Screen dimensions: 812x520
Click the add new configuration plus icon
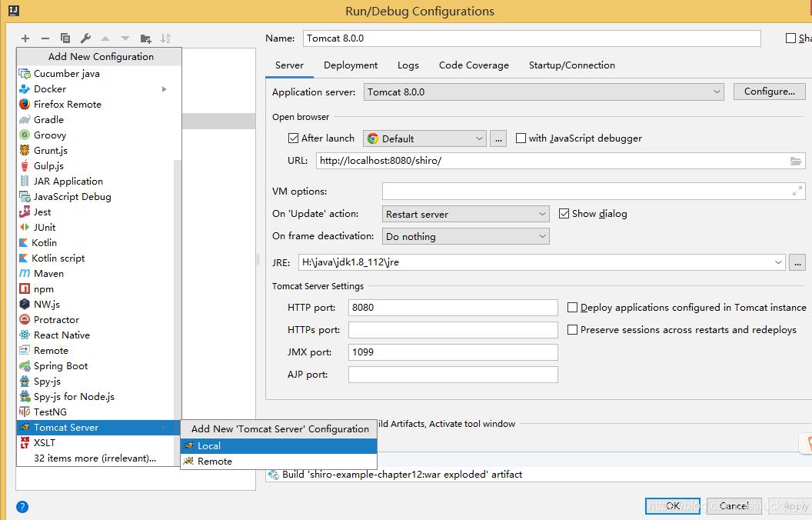pyautogui.click(x=25, y=38)
